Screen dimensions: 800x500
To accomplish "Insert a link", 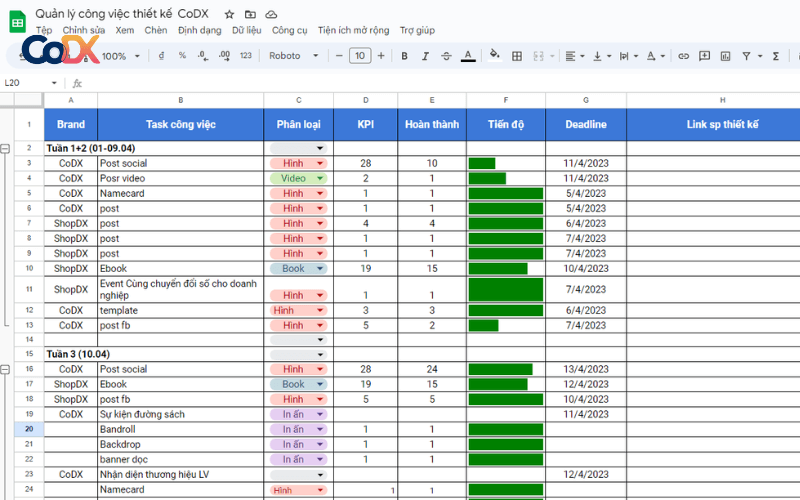I will (683, 56).
